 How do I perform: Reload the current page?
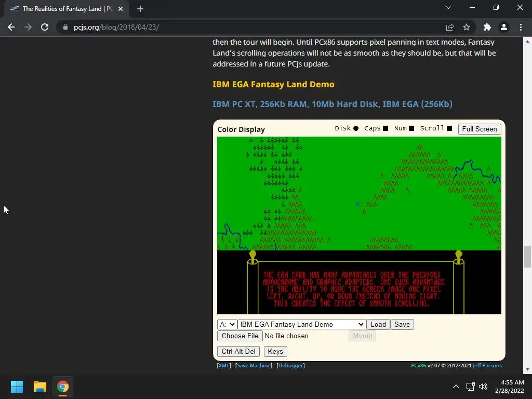coord(45,27)
